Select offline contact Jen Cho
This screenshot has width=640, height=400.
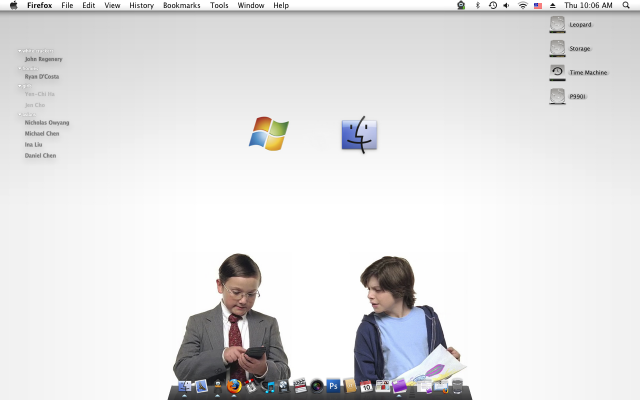click(x=35, y=105)
